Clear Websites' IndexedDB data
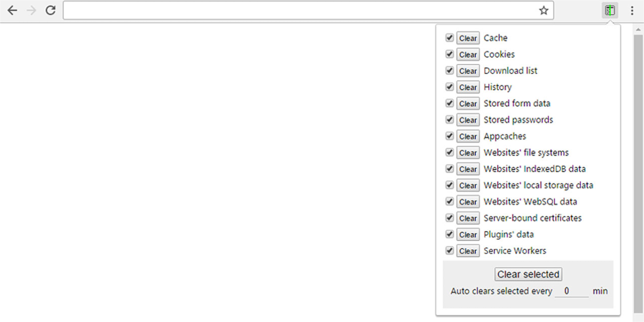The width and height of the screenshot is (644, 322). click(x=468, y=169)
